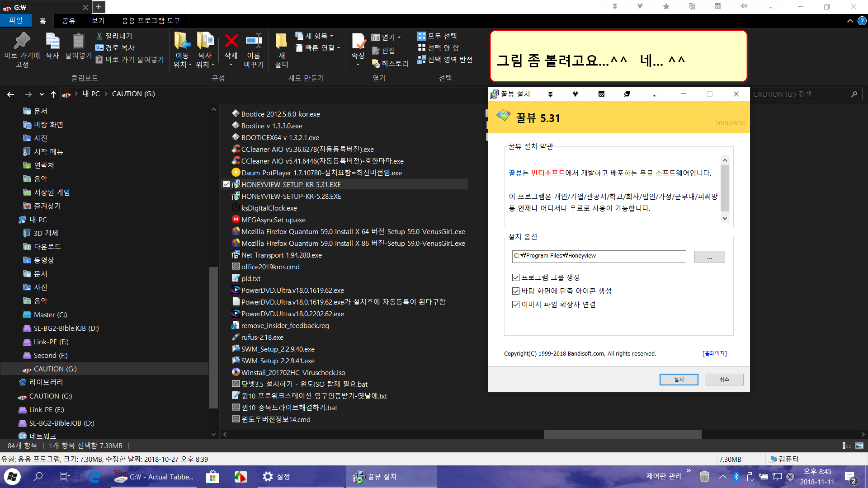
Task: Click Copy path (경로 복사) icon
Action: [x=99, y=48]
